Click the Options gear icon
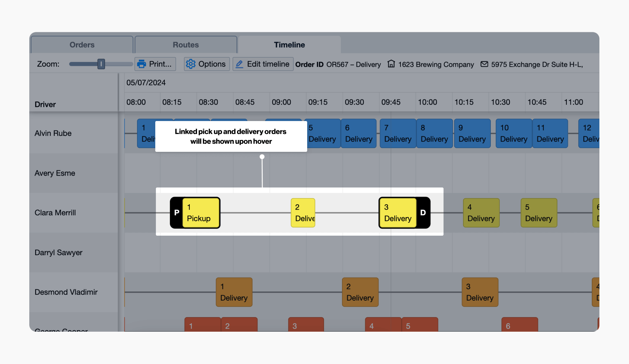Screen dimensions: 629x364 pyautogui.click(x=191, y=64)
